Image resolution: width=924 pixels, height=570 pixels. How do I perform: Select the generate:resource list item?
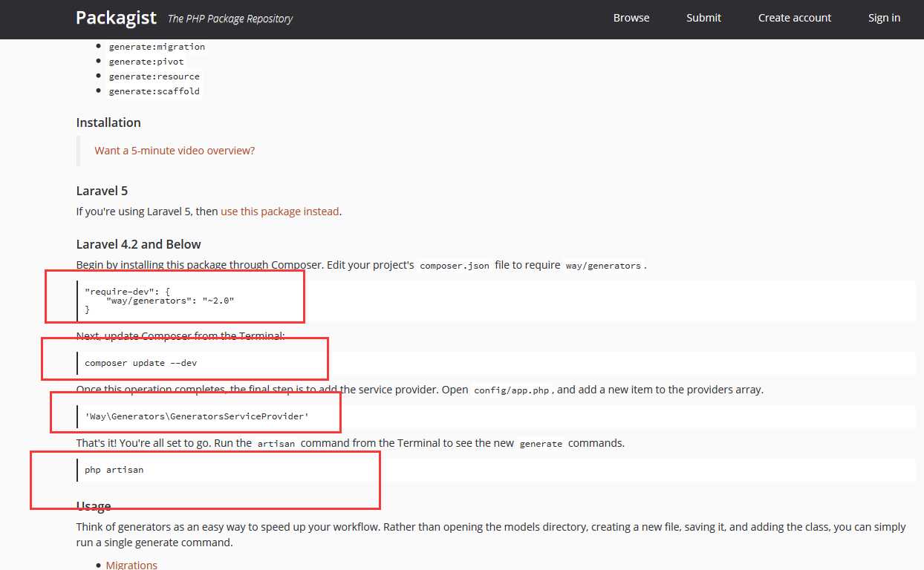[154, 76]
